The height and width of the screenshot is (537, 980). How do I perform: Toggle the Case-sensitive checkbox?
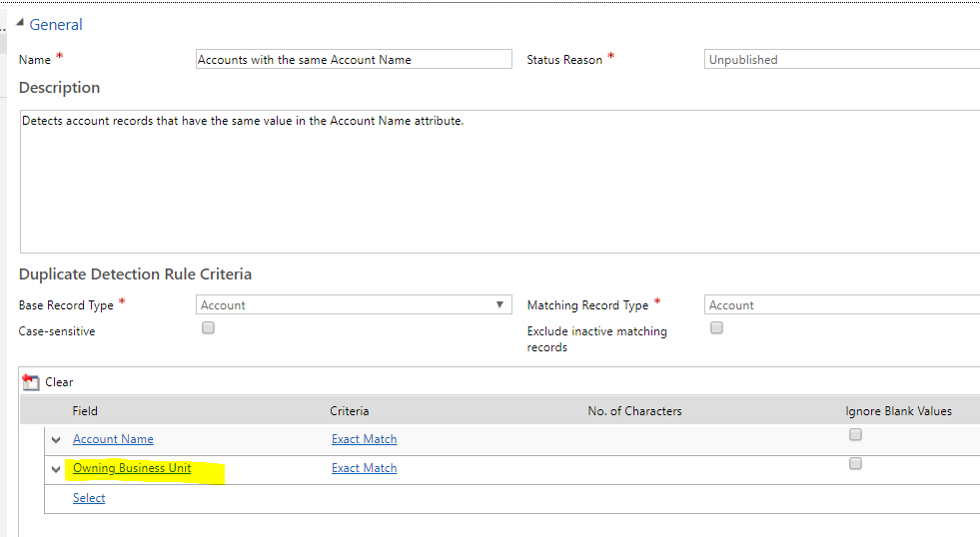coord(208,327)
